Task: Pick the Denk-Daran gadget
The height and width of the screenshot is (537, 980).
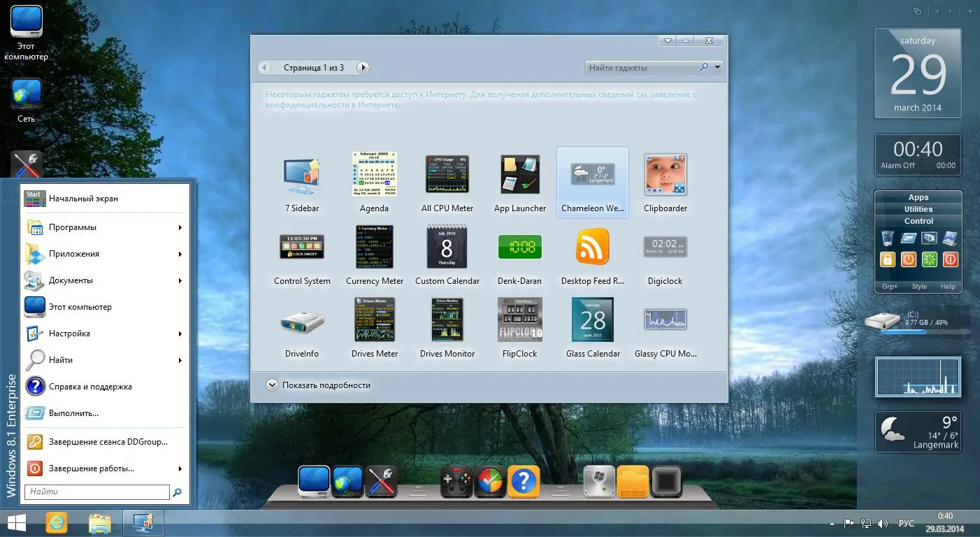Action: [x=520, y=247]
